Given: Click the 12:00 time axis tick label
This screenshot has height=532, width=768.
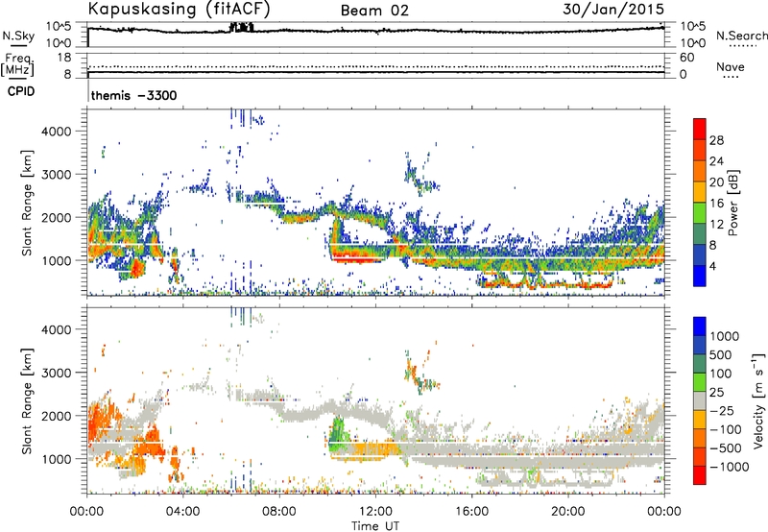Looking at the screenshot, I should pos(375,512).
